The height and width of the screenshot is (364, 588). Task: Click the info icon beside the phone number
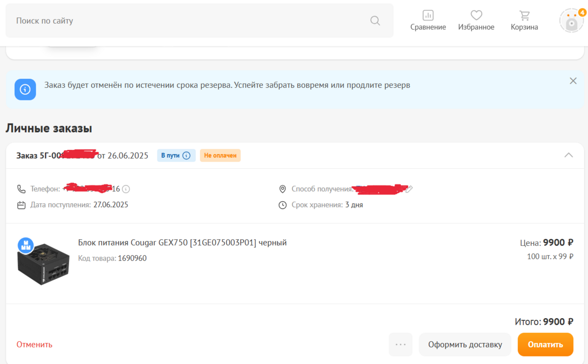(126, 189)
